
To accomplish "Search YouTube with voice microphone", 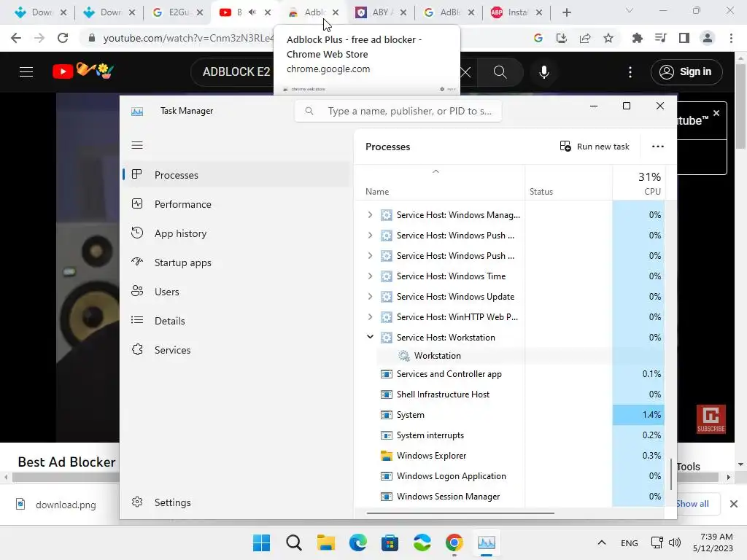I will 544,72.
